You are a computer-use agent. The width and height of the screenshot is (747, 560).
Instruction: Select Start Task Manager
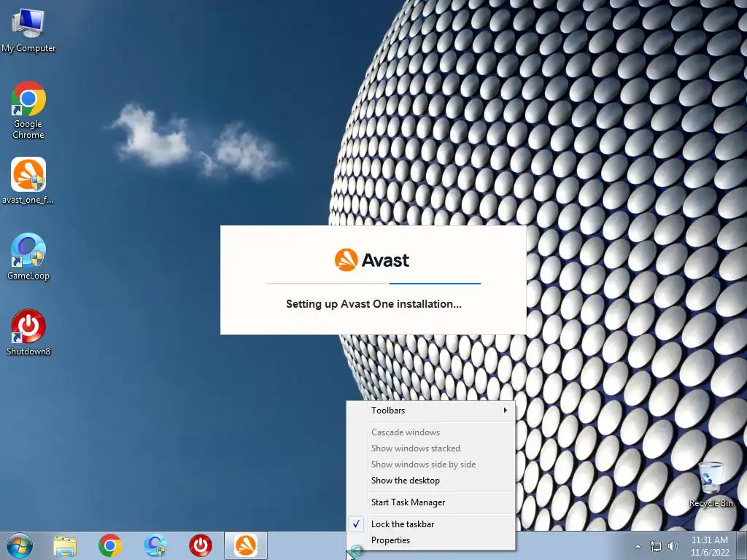[431, 502]
